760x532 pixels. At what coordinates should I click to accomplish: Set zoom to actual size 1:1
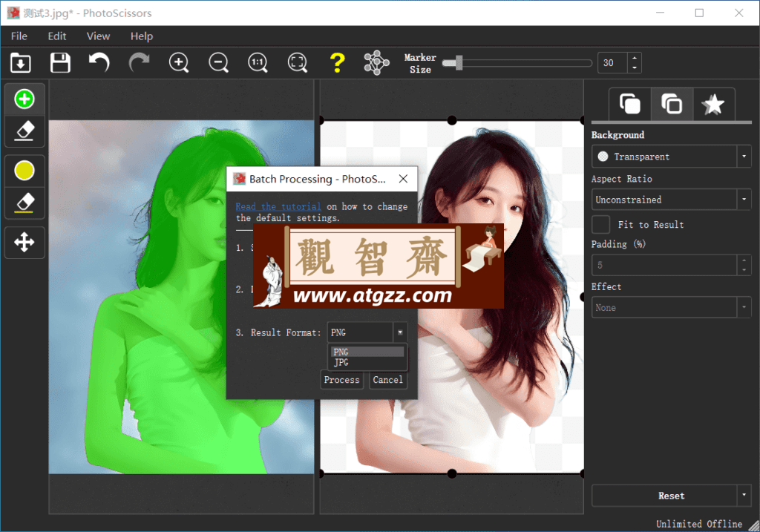click(258, 62)
